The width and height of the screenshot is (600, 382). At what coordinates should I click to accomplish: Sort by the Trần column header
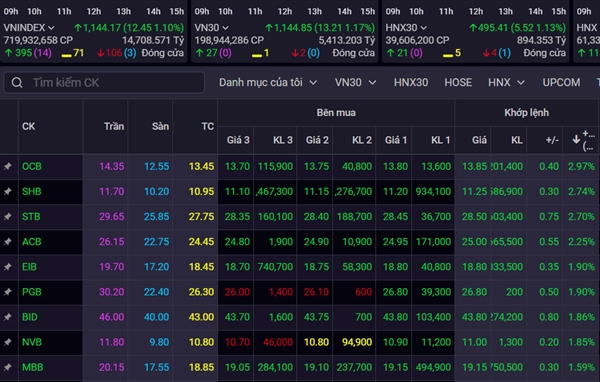(x=114, y=126)
